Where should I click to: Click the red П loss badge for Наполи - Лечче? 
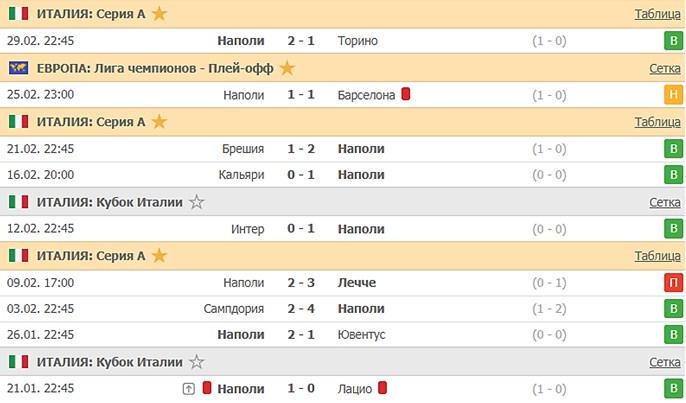[x=673, y=283]
